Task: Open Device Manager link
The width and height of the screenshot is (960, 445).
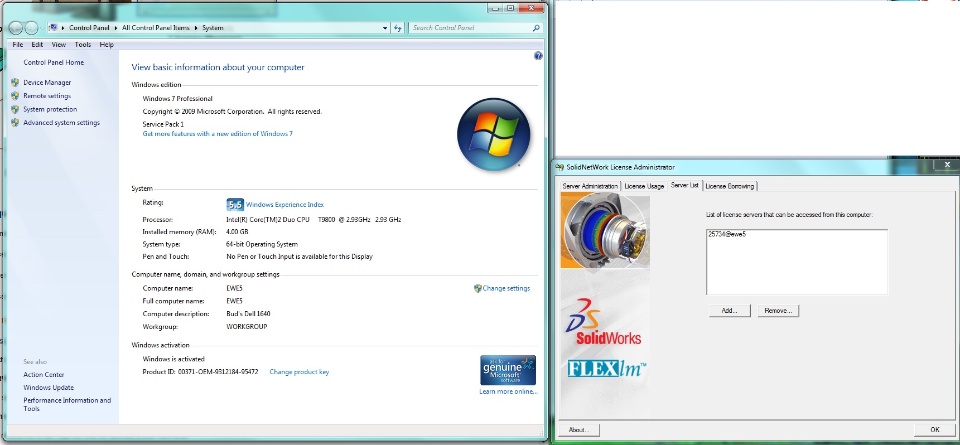Action: tap(47, 83)
